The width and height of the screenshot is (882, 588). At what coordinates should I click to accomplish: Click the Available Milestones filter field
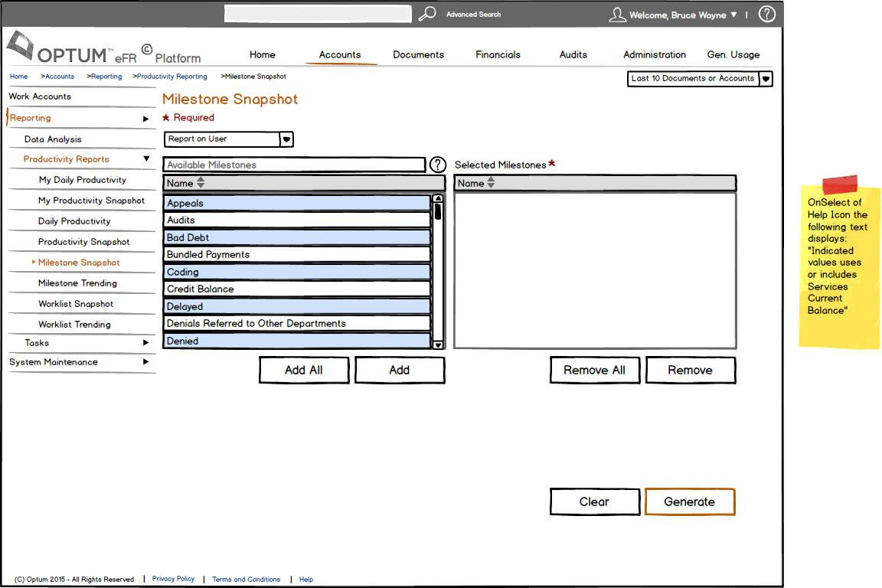pos(294,165)
